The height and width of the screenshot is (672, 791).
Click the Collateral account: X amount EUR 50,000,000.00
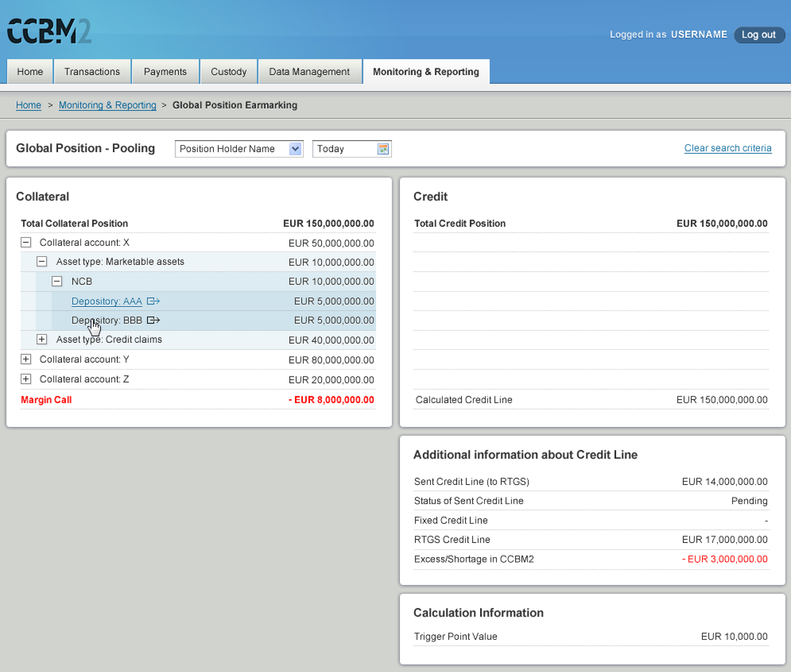coord(331,243)
